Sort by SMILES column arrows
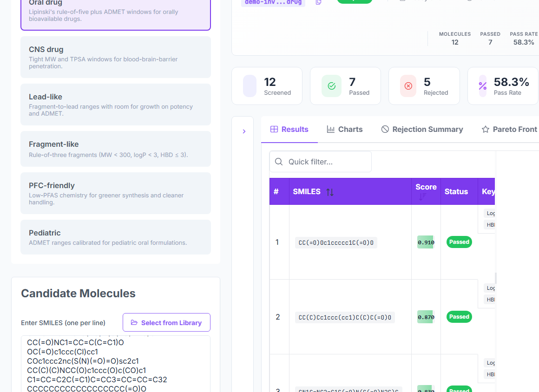Image resolution: width=539 pixels, height=392 pixels. [330, 192]
